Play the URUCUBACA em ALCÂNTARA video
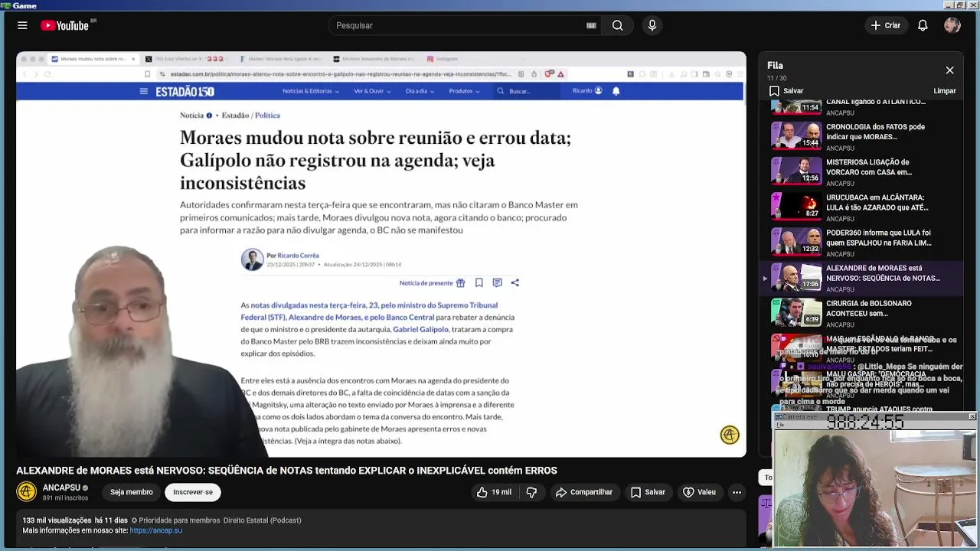 tap(861, 207)
